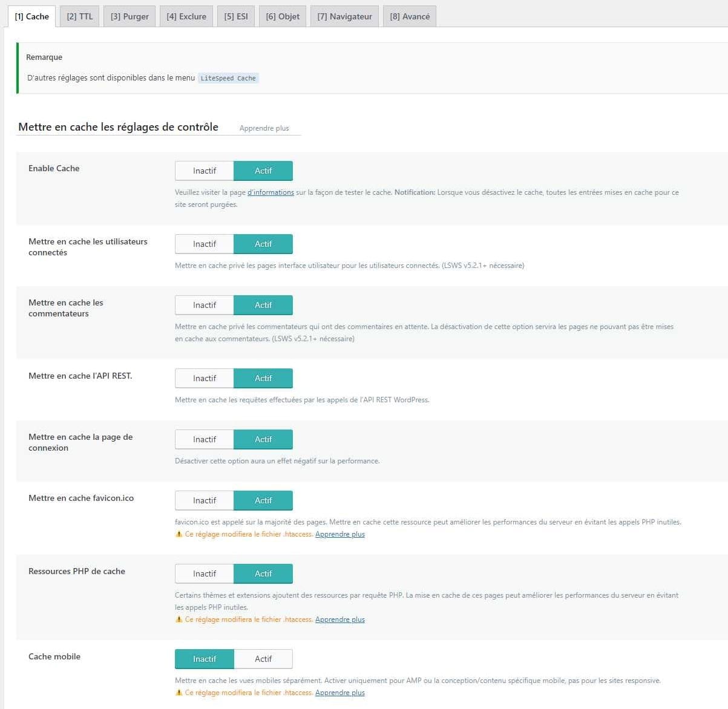Disable caching for logged-in users (Inactif)
Screen dimensions: 728x709
coord(205,244)
